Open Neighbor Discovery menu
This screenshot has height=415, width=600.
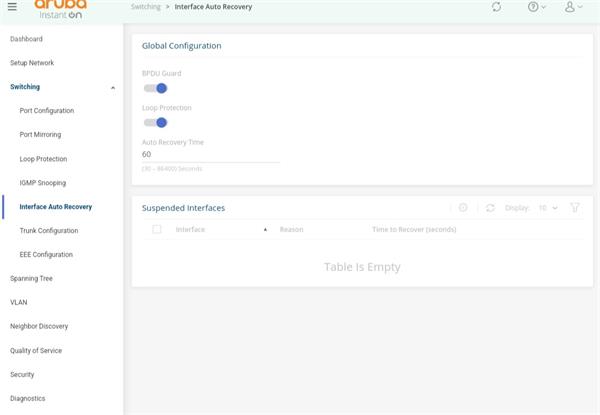coord(39,326)
